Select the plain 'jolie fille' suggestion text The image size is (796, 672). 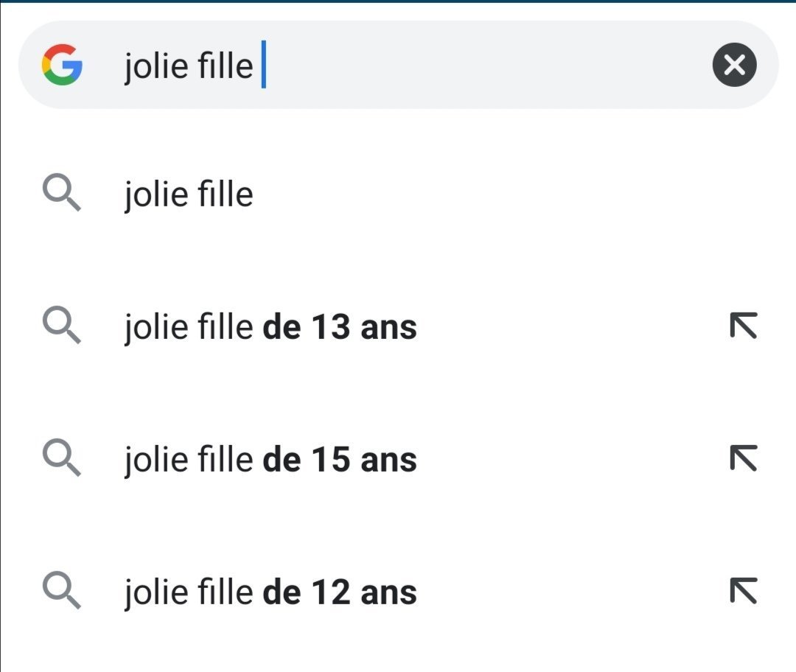189,195
